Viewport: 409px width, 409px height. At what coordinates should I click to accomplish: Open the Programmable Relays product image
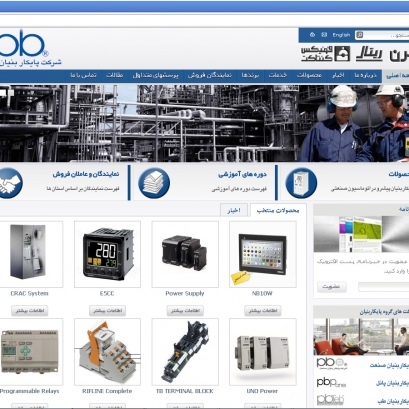click(x=30, y=352)
